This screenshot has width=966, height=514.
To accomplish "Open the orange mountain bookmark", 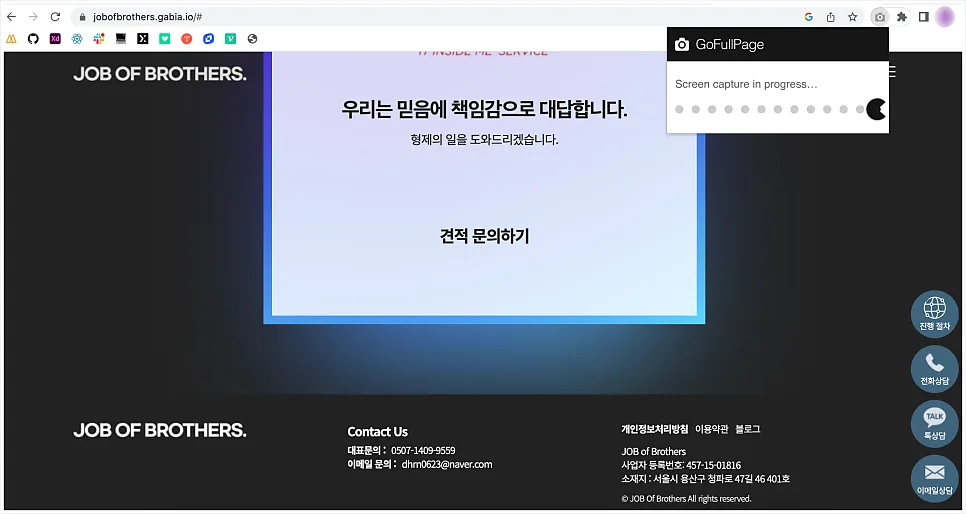I will pyautogui.click(x=11, y=39).
